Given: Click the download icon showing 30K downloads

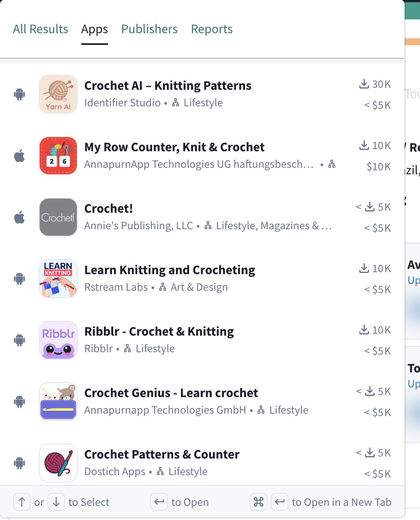Looking at the screenshot, I should point(364,84).
